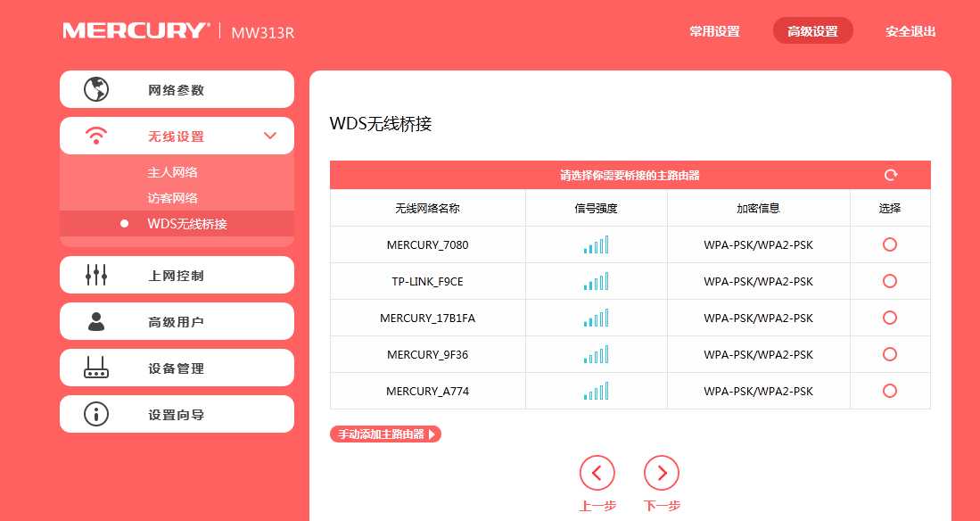Click the encryption cell in the MERCURY_17B1FA row

point(758,318)
